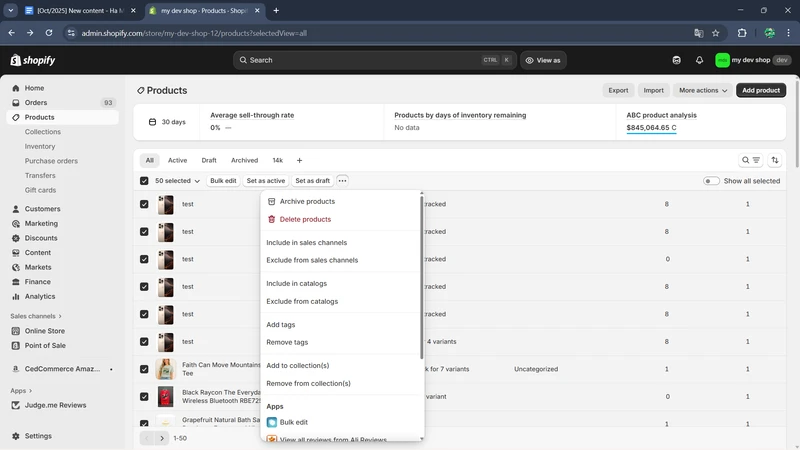Click the plus icon to add view

(299, 160)
